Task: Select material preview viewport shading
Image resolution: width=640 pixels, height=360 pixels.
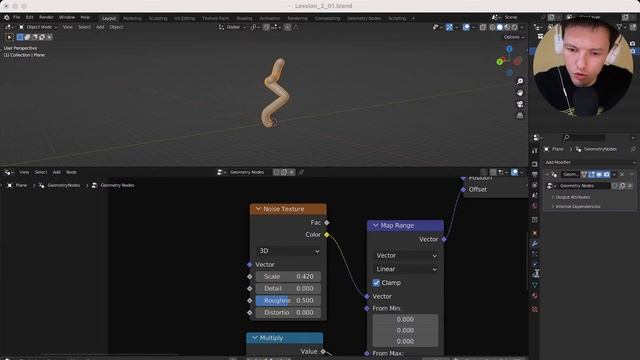Action: click(507, 27)
